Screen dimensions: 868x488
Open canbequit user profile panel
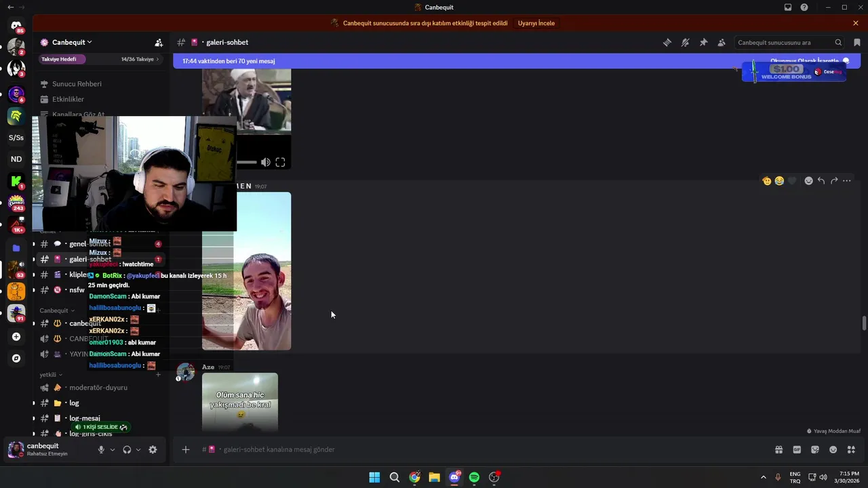[47, 449]
